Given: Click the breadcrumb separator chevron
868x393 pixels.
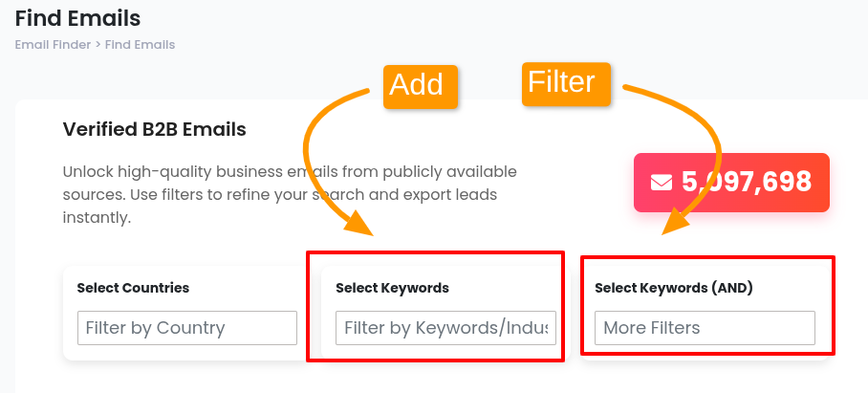Looking at the screenshot, I should [98, 44].
